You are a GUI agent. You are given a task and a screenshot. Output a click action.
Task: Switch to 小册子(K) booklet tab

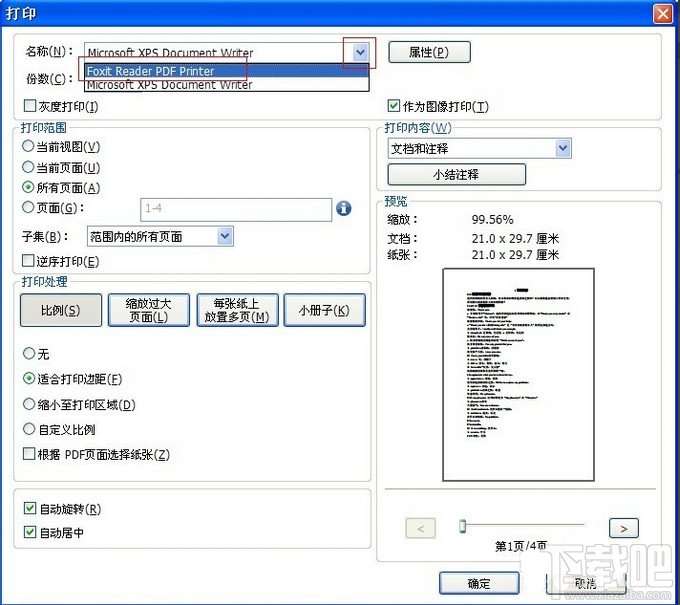[x=324, y=310]
